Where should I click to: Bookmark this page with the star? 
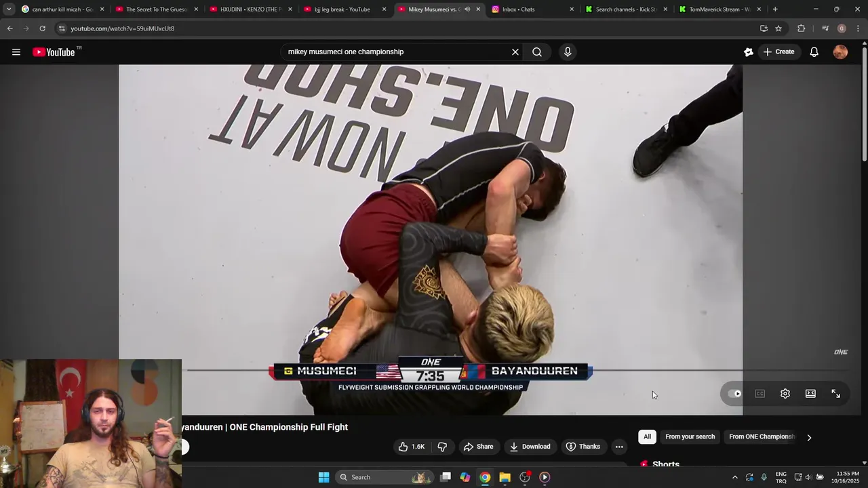coord(778,28)
